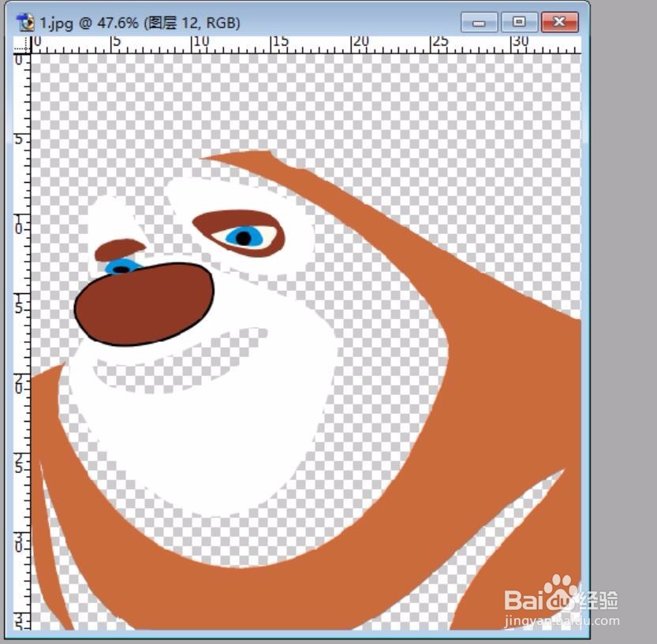Screen dimensions: 657x644
Task: Close the 1.jpg document window
Action: [x=559, y=22]
